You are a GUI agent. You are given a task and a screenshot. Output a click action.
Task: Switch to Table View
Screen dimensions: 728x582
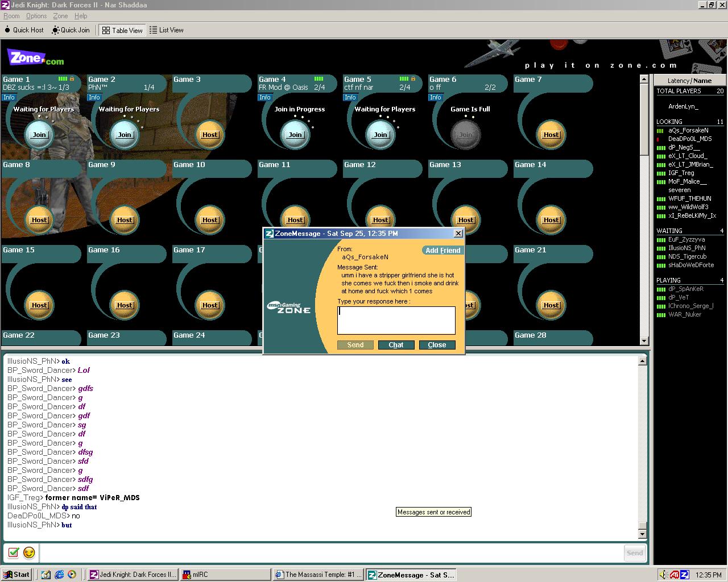122,30
